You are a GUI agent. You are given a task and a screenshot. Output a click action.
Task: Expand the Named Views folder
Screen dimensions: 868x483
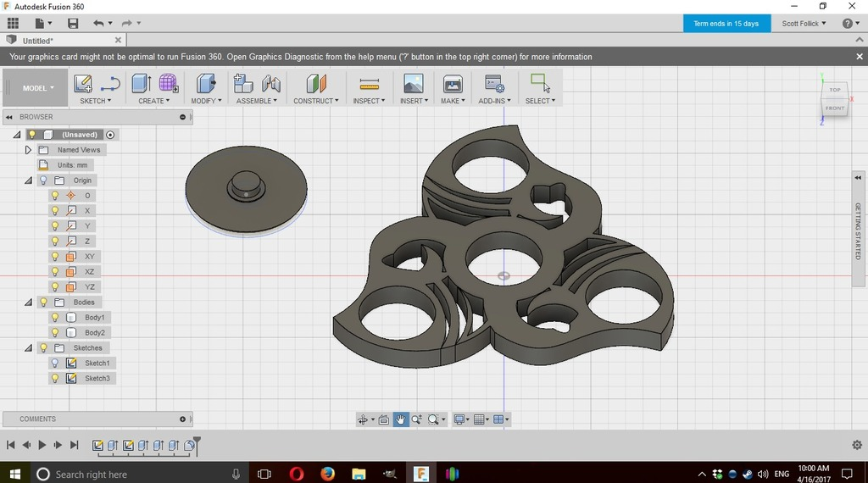click(28, 150)
